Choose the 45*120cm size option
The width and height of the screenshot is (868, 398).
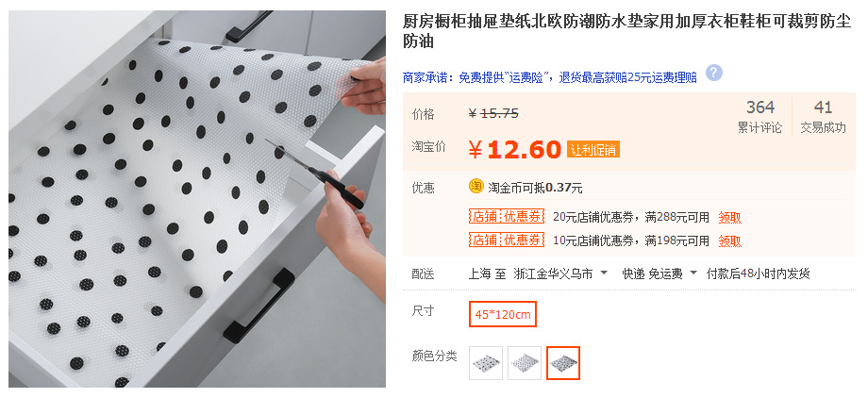point(503,314)
